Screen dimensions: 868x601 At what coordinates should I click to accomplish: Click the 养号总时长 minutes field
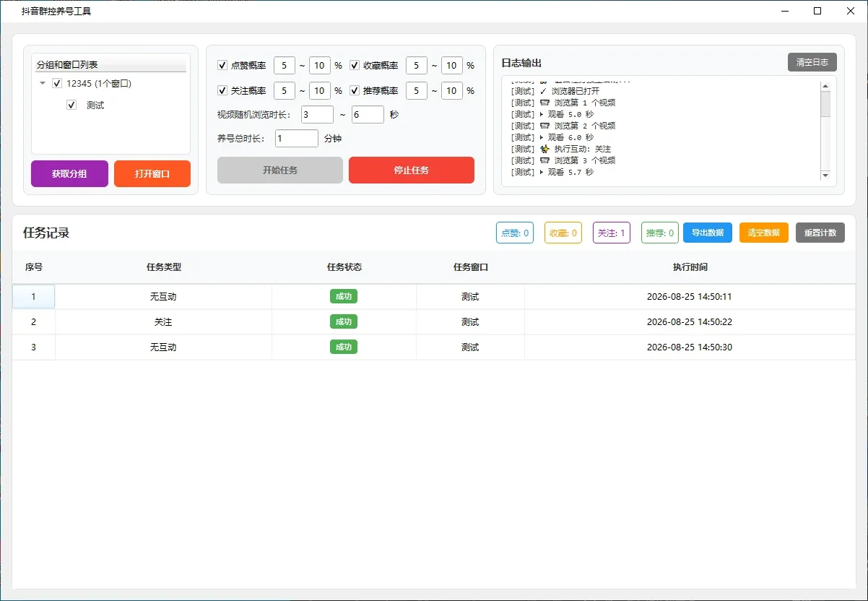[x=297, y=138]
